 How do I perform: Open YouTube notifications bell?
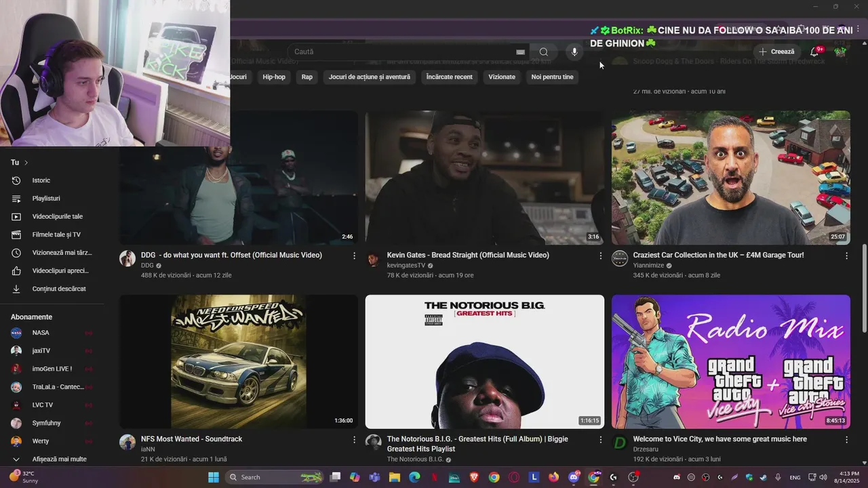pos(815,52)
